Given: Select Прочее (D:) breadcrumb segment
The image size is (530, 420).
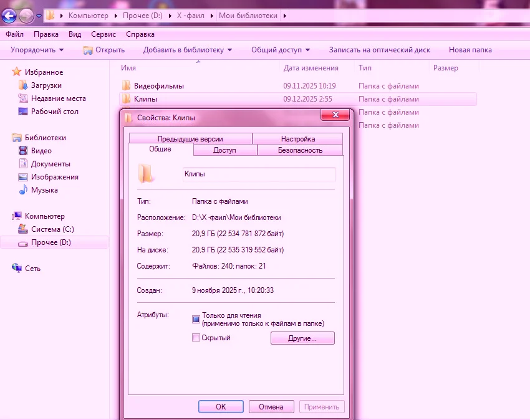Looking at the screenshot, I should coord(143,16).
